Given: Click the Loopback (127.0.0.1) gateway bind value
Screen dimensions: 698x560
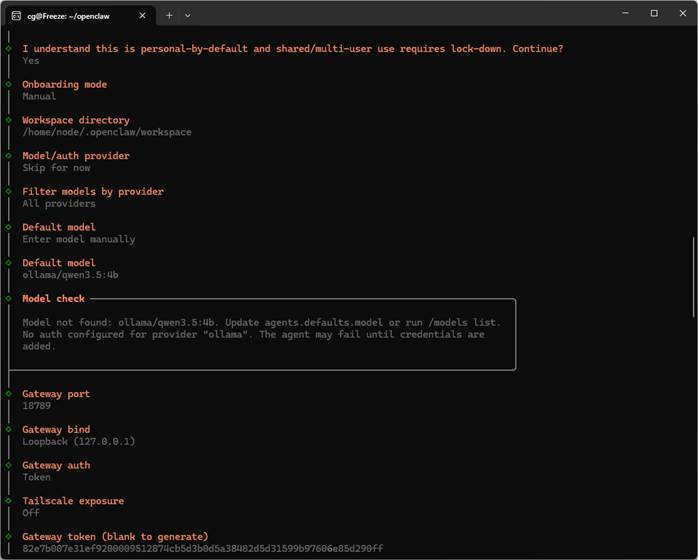Looking at the screenshot, I should [78, 441].
